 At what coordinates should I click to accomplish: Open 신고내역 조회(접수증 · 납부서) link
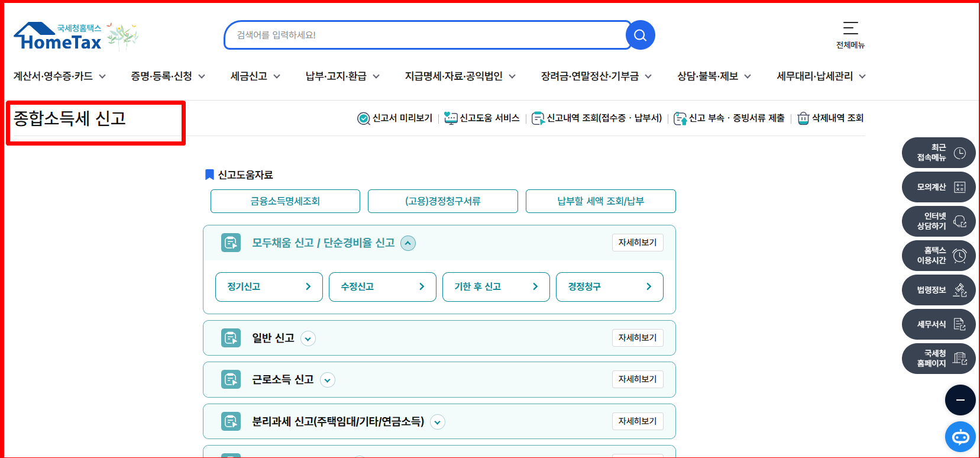(597, 118)
